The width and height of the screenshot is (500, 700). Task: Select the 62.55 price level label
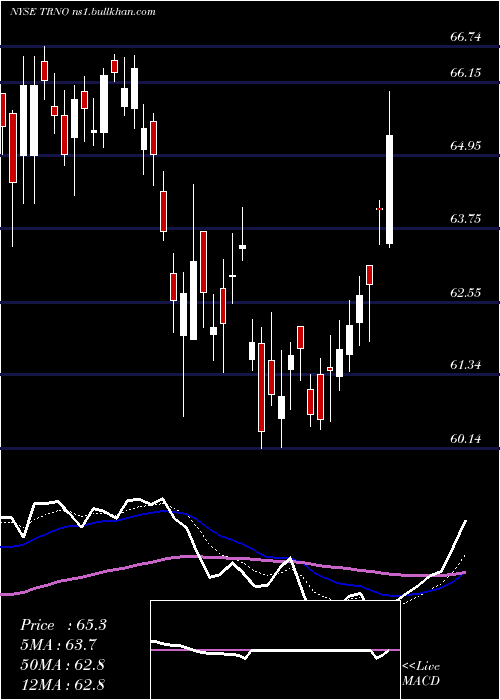tap(466, 293)
